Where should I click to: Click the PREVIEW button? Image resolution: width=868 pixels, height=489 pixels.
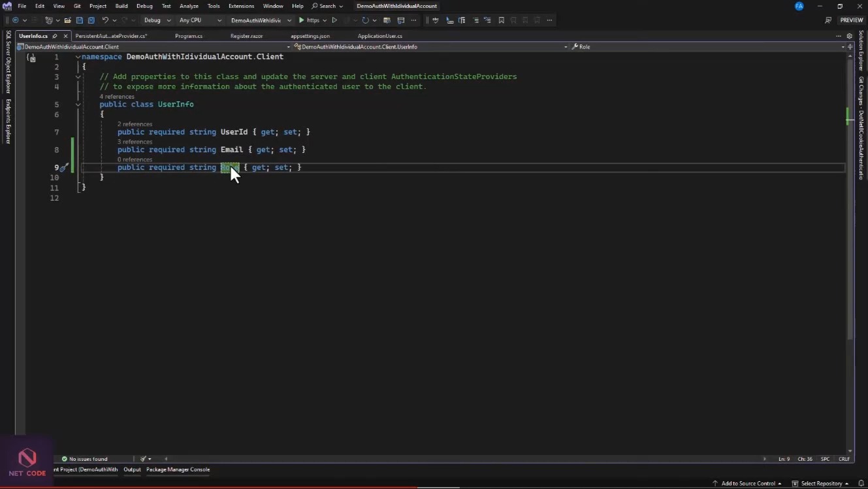pos(852,20)
